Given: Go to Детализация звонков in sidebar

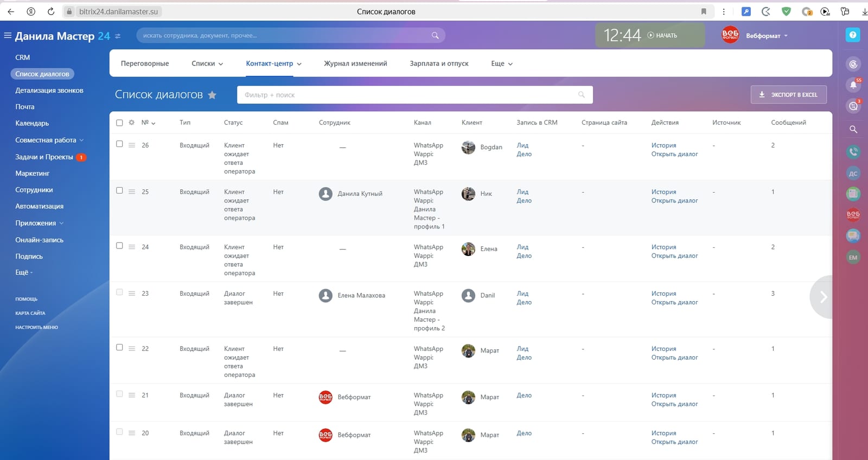Looking at the screenshot, I should point(49,91).
